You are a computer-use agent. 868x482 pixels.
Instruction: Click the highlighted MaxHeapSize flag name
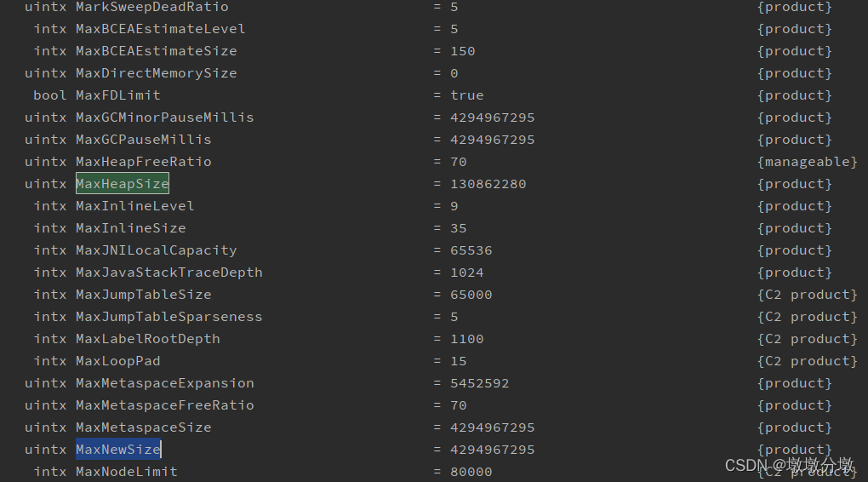click(123, 183)
